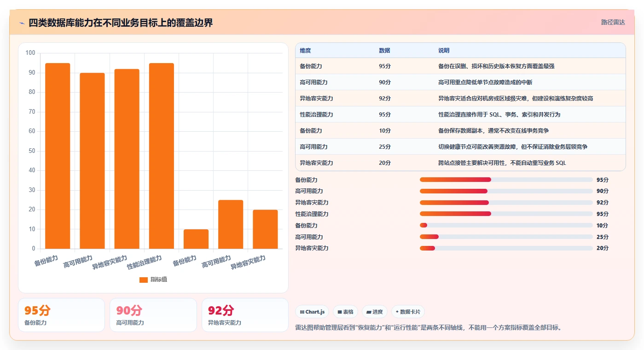
Task: Click the 维度 table column header
Action: coord(305,51)
